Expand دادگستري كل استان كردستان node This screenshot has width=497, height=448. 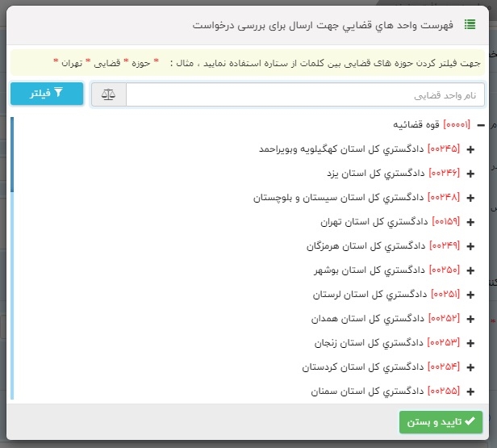click(470, 367)
